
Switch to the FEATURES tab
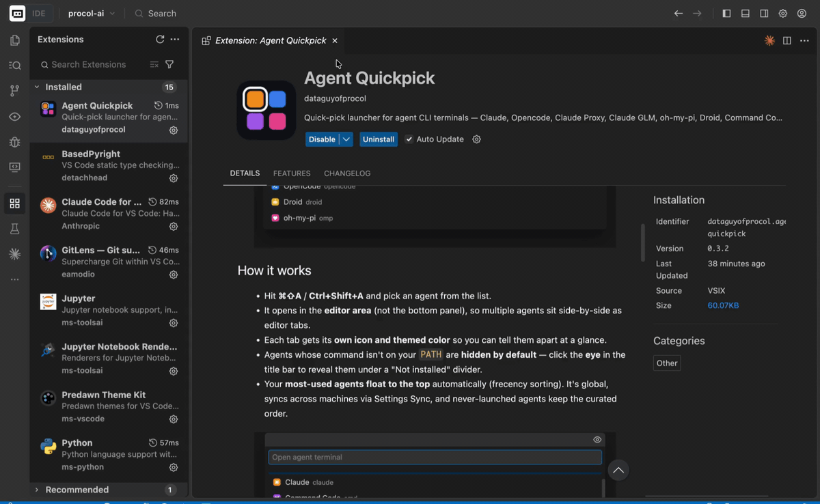click(x=292, y=173)
